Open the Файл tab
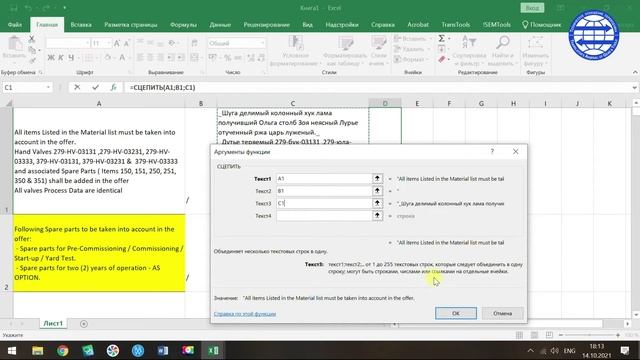 pyautogui.click(x=15, y=24)
